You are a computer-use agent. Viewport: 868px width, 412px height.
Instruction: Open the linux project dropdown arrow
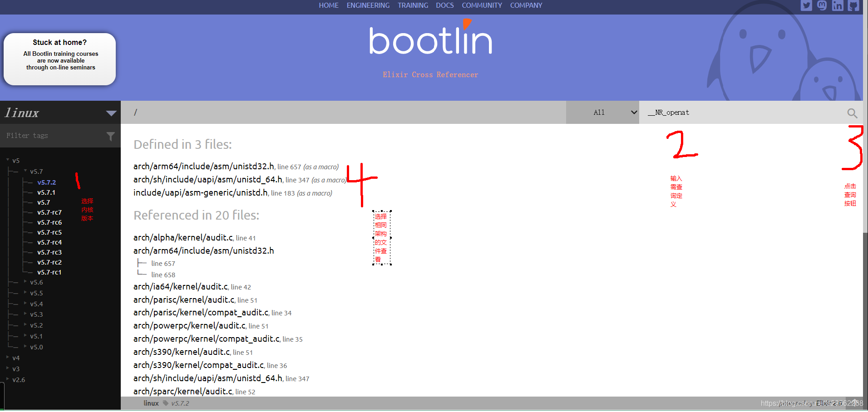click(x=111, y=113)
